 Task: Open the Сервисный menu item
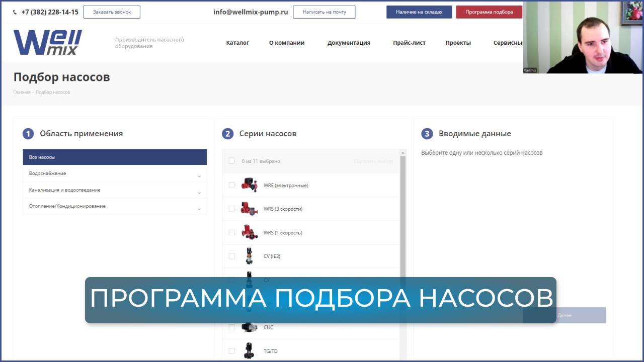click(x=508, y=43)
